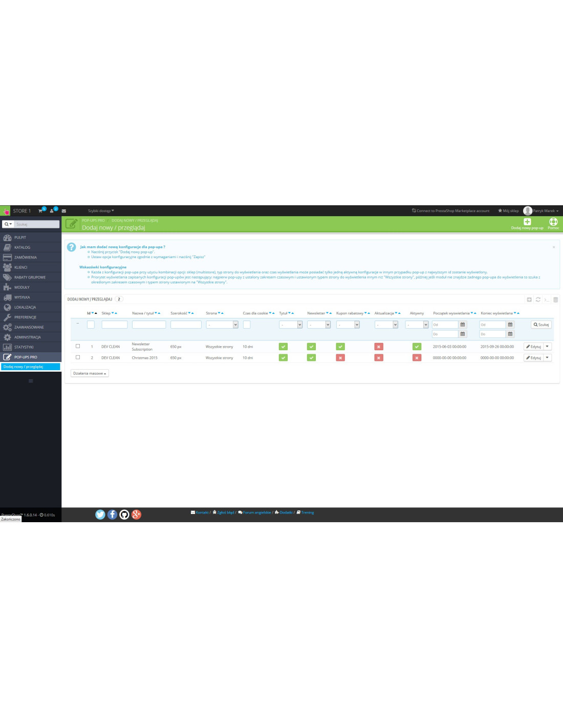The height and width of the screenshot is (728, 563).
Task: Click Edytuj for Newsletter Subscription row
Action: tap(533, 347)
